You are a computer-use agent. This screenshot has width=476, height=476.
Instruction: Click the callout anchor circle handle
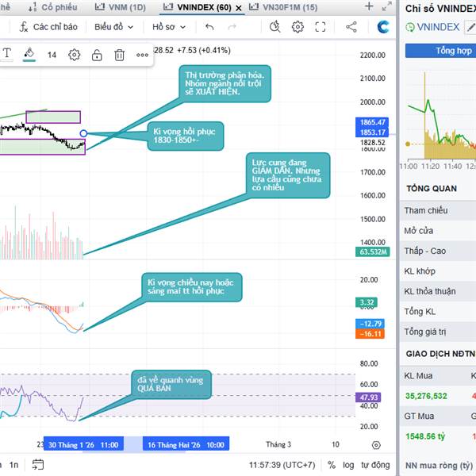point(83,133)
